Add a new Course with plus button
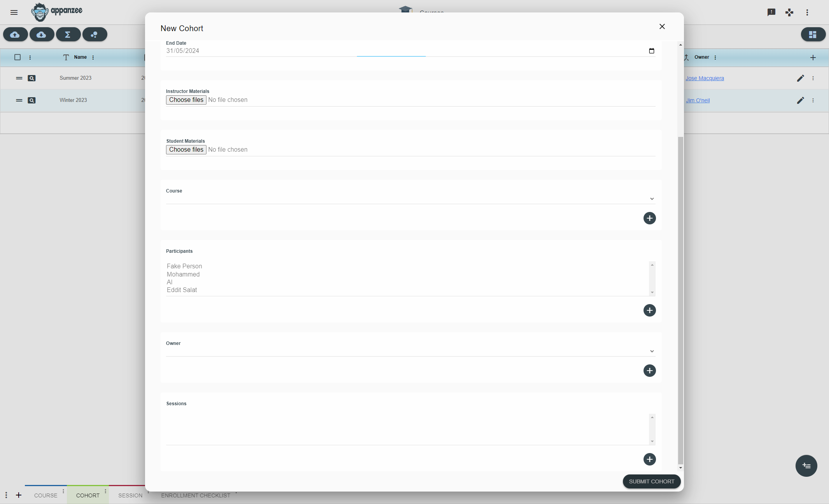829x504 pixels. click(649, 218)
